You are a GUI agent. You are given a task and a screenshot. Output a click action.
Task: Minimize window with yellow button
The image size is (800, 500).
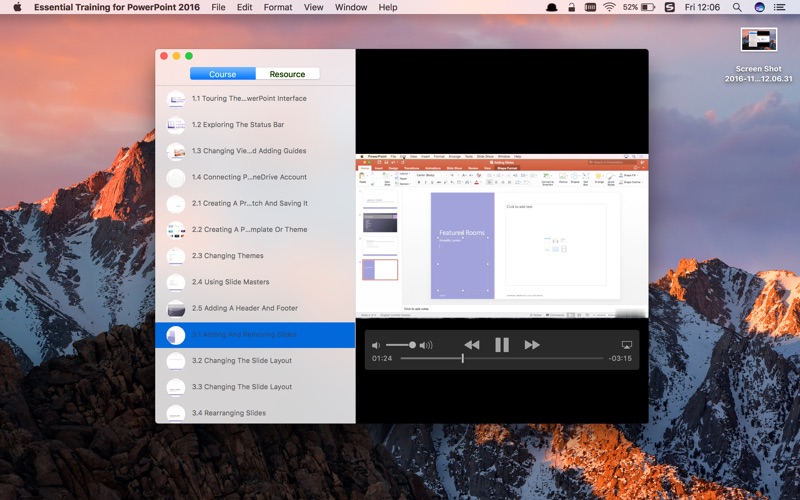point(177,56)
